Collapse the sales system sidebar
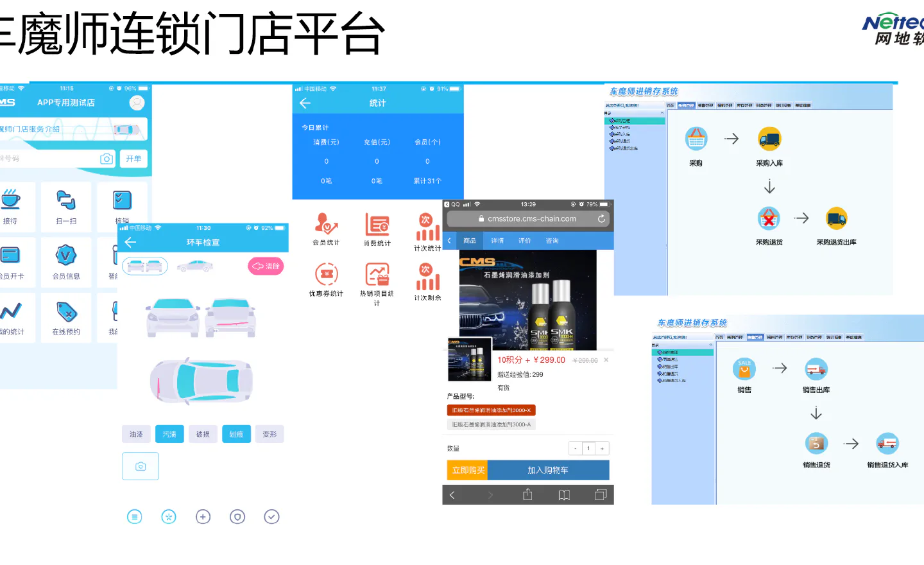The width and height of the screenshot is (924, 565). (710, 345)
